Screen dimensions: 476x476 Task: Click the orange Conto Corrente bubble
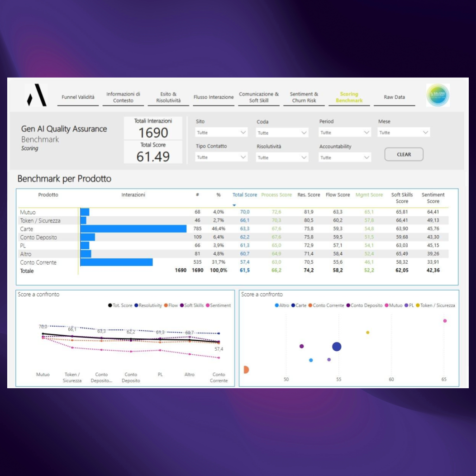pyautogui.click(x=246, y=370)
